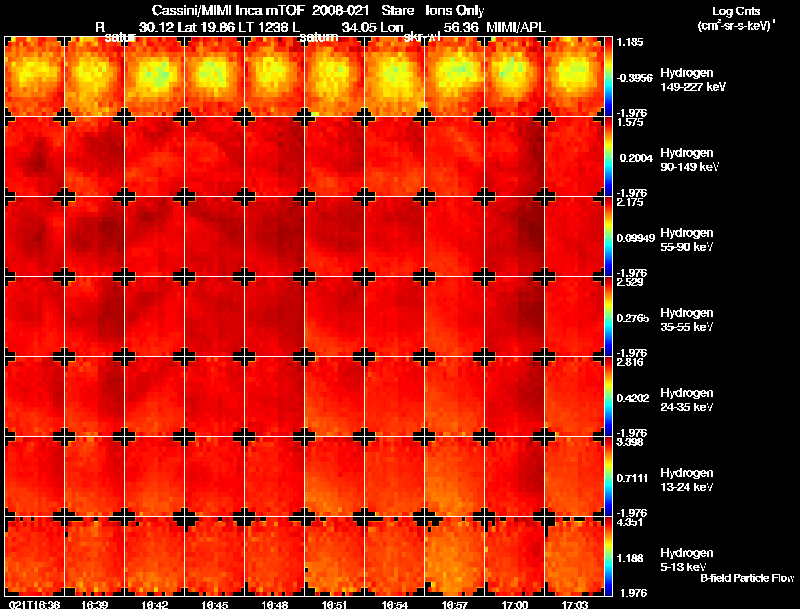Select the (cm²-sr-s-keV) units label
The height and width of the screenshot is (609, 800).
tap(737, 26)
